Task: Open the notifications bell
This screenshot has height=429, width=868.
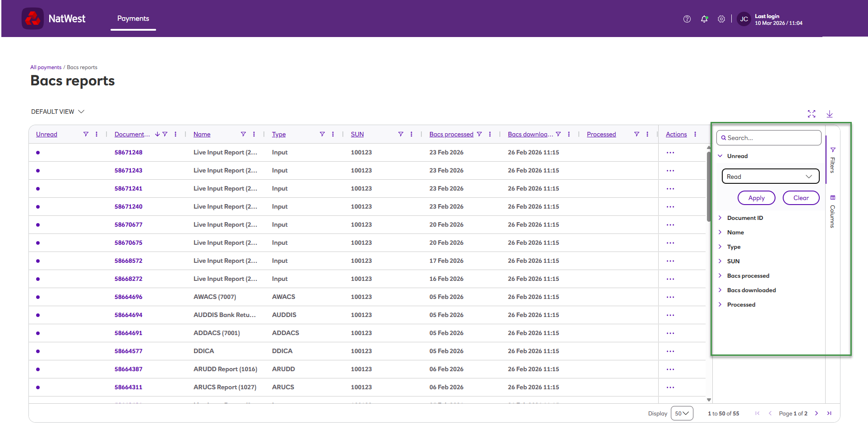Action: pos(704,19)
